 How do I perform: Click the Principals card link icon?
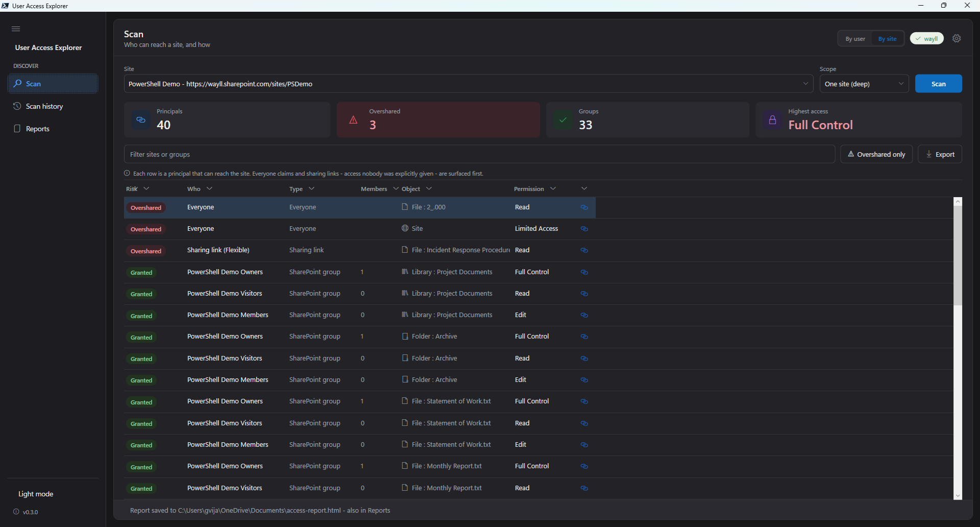coord(141,120)
